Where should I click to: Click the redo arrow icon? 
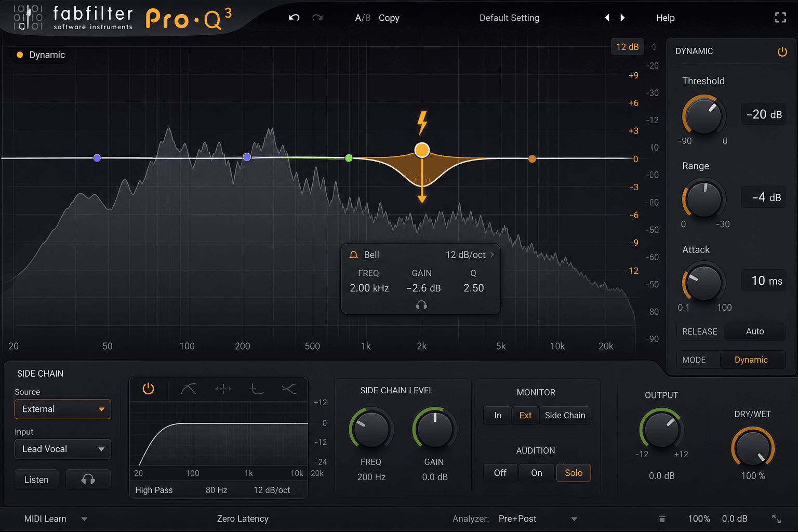tap(317, 18)
